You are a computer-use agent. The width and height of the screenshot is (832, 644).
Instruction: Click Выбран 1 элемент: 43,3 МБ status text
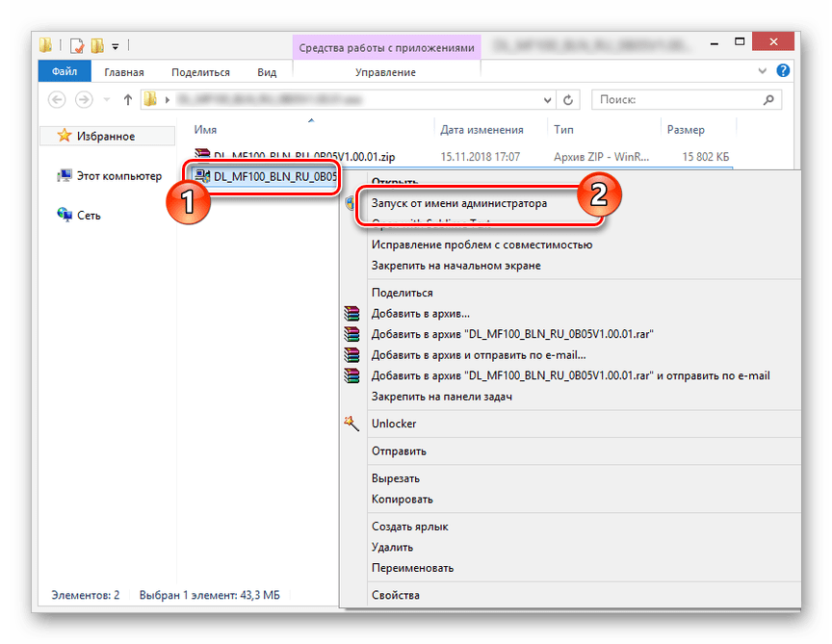click(x=209, y=595)
